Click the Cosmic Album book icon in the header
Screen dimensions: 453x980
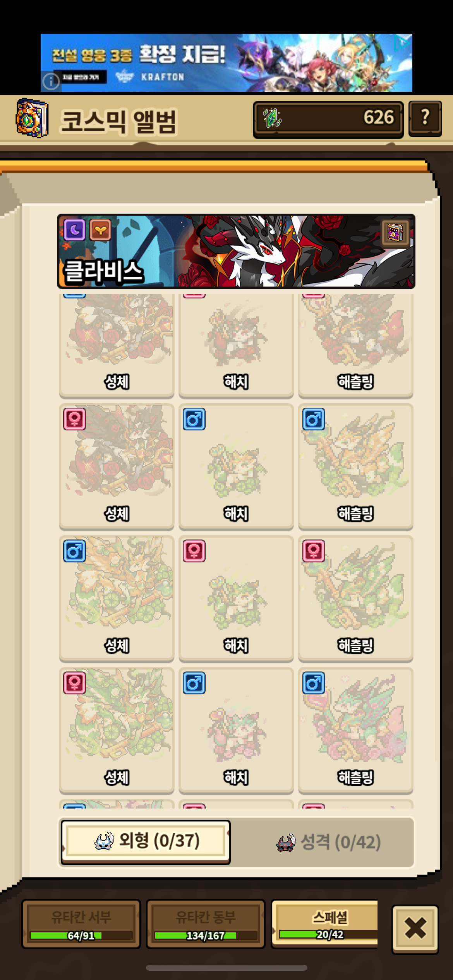click(x=32, y=118)
